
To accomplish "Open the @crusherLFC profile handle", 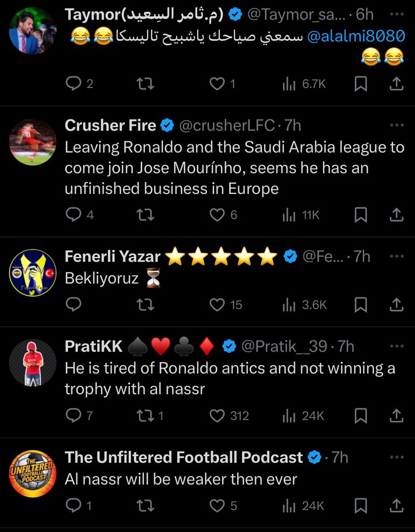I will point(227,125).
